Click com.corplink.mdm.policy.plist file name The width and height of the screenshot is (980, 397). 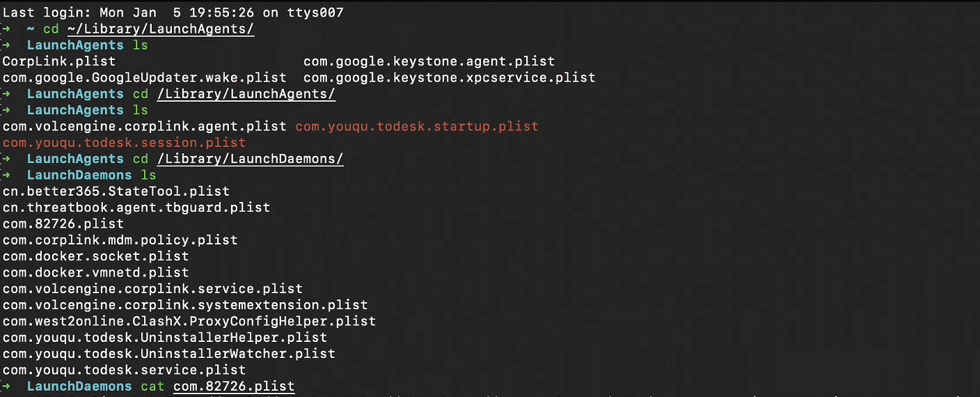click(x=120, y=240)
